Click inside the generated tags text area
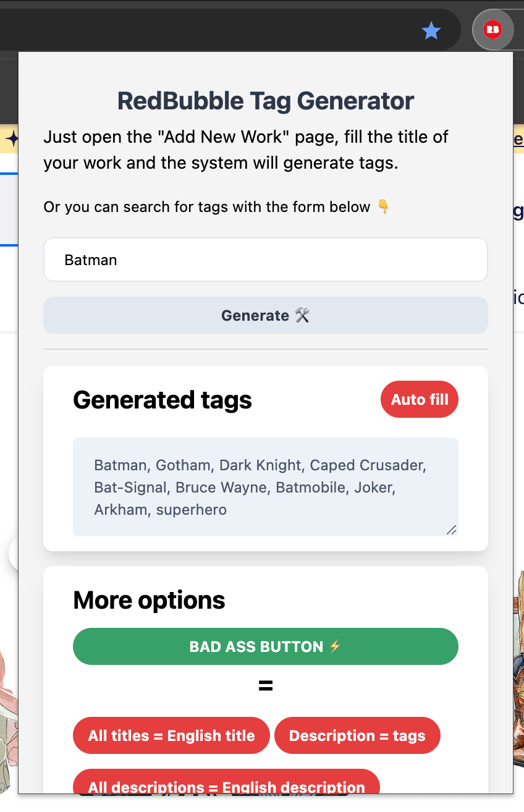Screen dimensions: 524x812 click(x=266, y=487)
